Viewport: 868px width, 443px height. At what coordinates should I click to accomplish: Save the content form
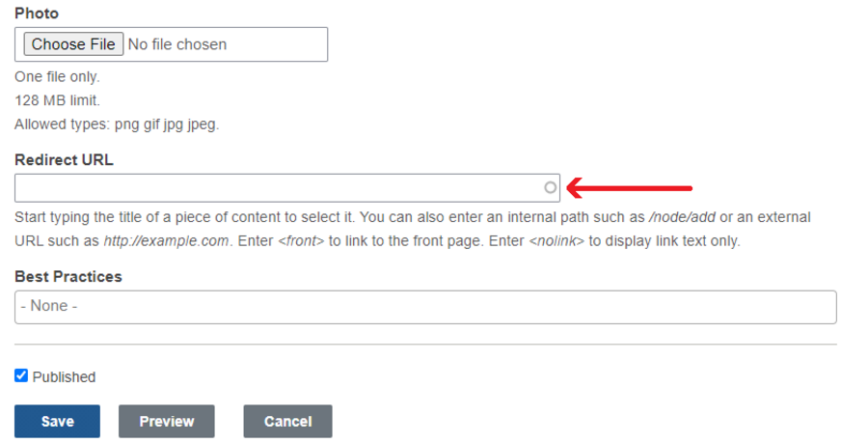point(57,421)
